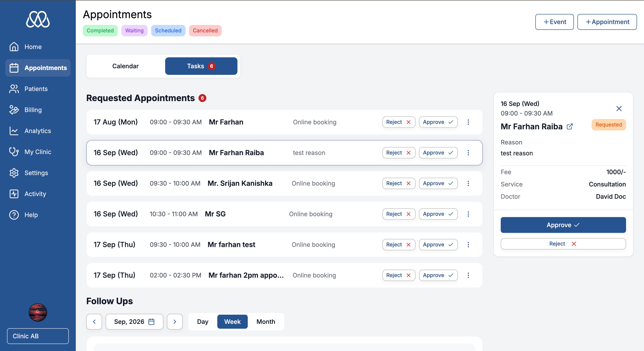Open more options for Mr farhan 2pm row
Viewport: 644px width, 351px height.
(x=468, y=275)
